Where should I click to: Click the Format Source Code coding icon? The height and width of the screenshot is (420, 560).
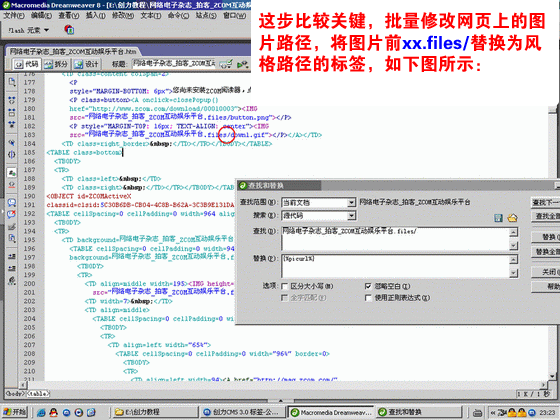(12, 281)
